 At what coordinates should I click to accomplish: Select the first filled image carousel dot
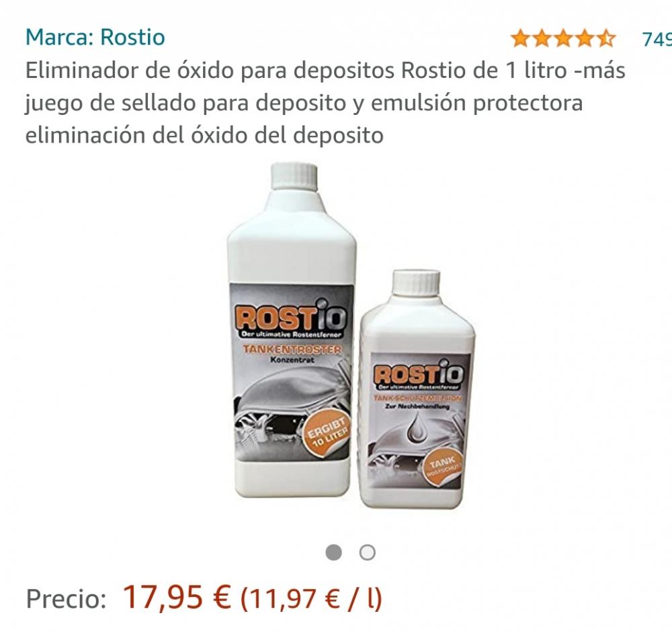tap(334, 552)
